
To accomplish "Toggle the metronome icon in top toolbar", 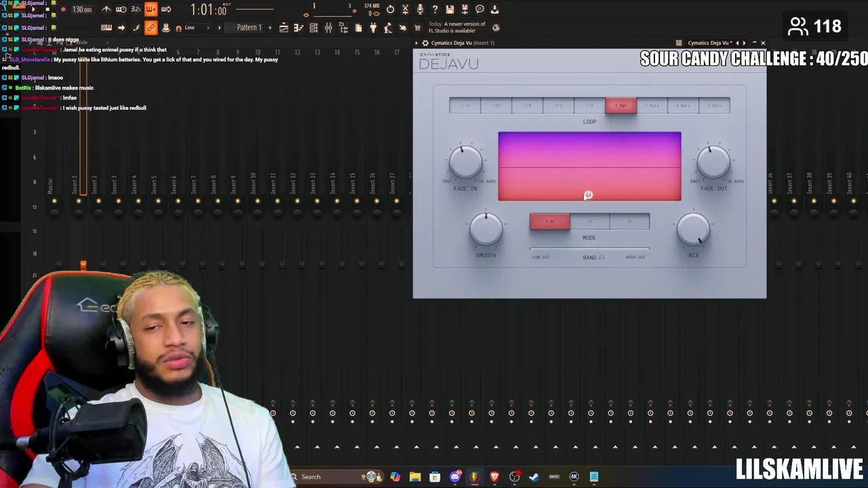I will tap(106, 9).
